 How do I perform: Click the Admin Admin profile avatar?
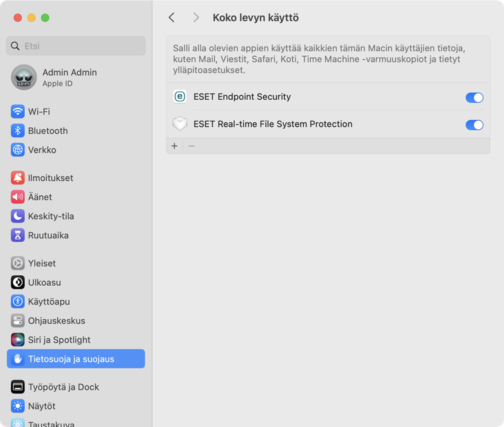coord(24,77)
